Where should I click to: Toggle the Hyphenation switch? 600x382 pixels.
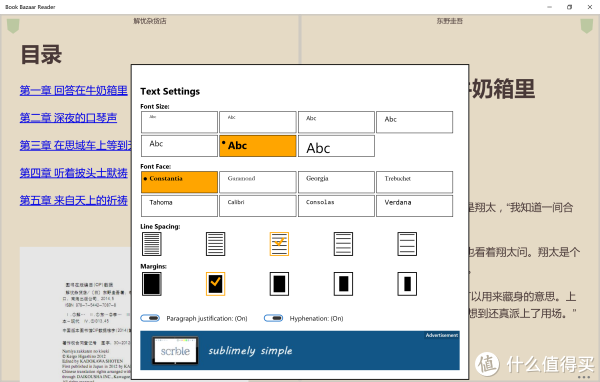[x=273, y=318]
